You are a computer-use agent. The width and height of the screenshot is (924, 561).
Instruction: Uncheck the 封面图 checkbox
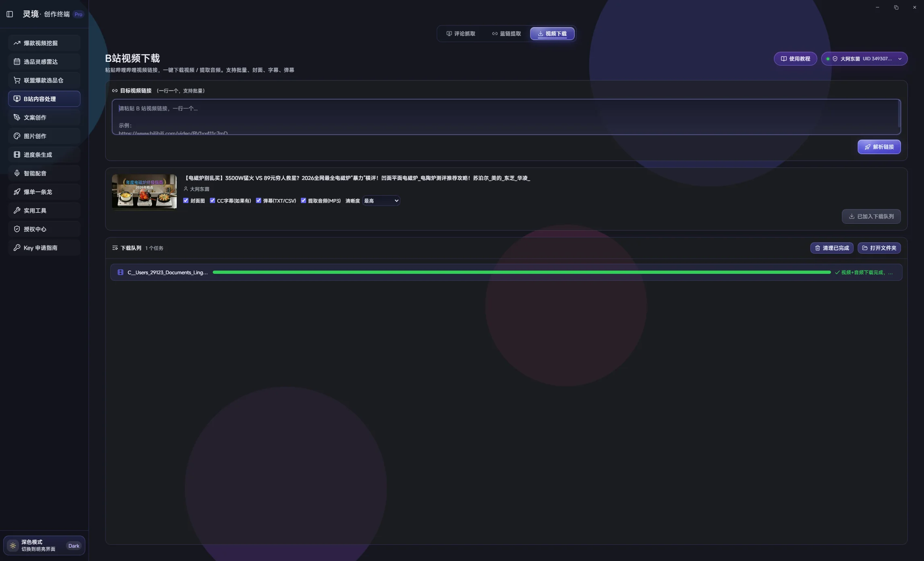[x=186, y=201]
